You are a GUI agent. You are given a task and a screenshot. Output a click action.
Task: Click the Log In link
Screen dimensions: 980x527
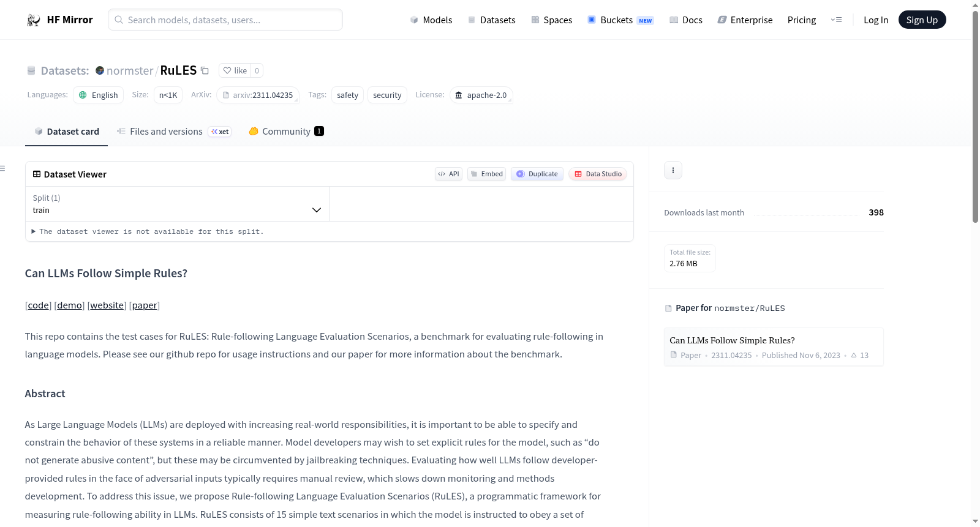pos(876,20)
